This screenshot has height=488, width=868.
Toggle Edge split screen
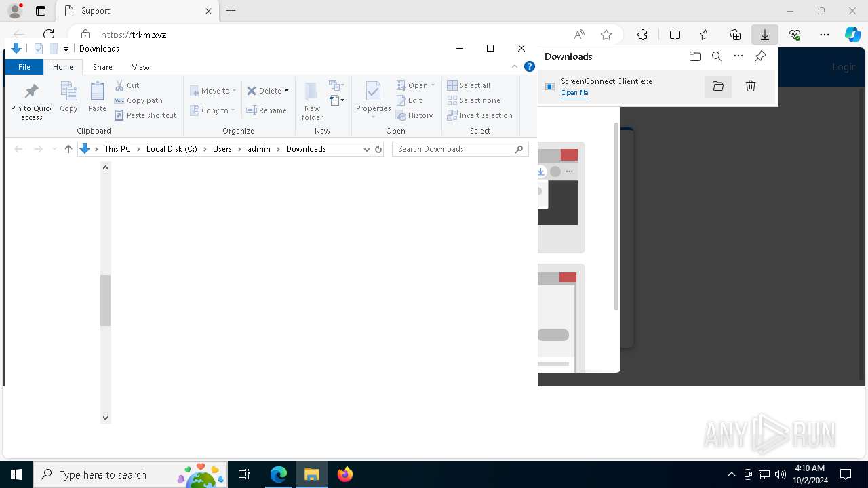[675, 35]
